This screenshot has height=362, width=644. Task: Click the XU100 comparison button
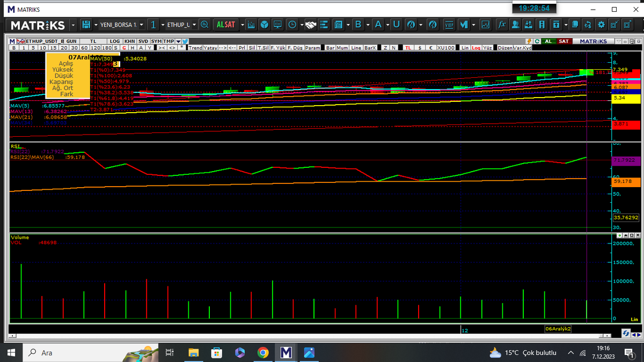point(446,48)
